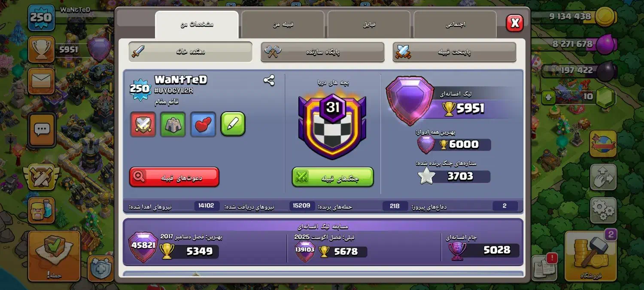Tap the trophy icon showing 5951
The height and width of the screenshot is (290, 644).
(41, 49)
